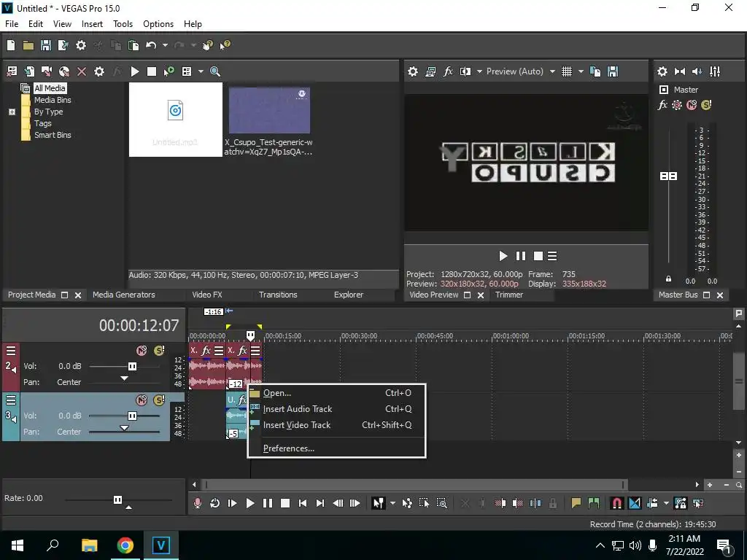Open Auto Ripple mode dropdown arrow
747x560 pixels.
pos(666,503)
